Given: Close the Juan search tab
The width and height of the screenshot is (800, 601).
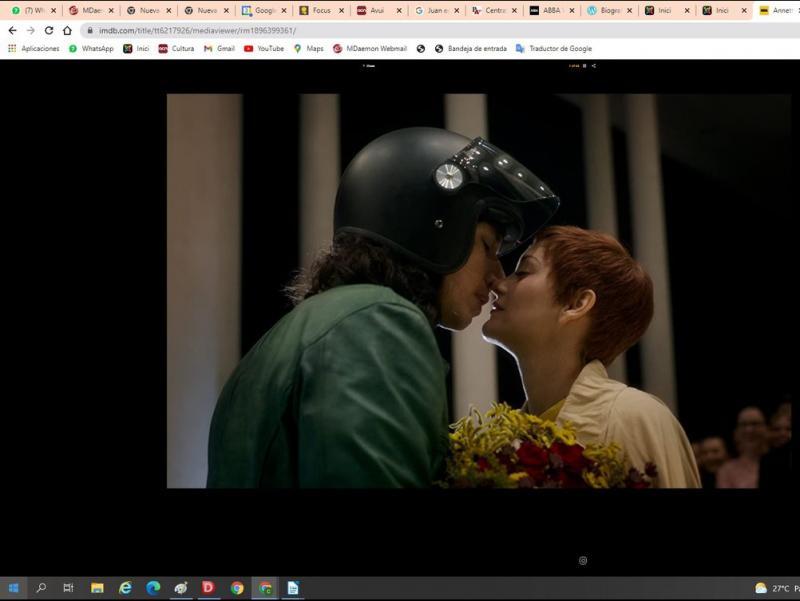Looking at the screenshot, I should click(457, 10).
